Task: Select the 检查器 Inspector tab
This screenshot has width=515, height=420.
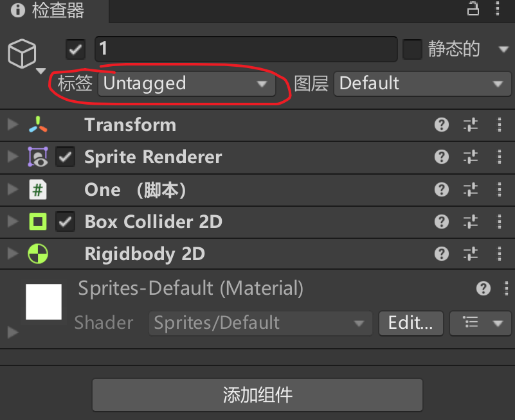Action: coord(48,10)
